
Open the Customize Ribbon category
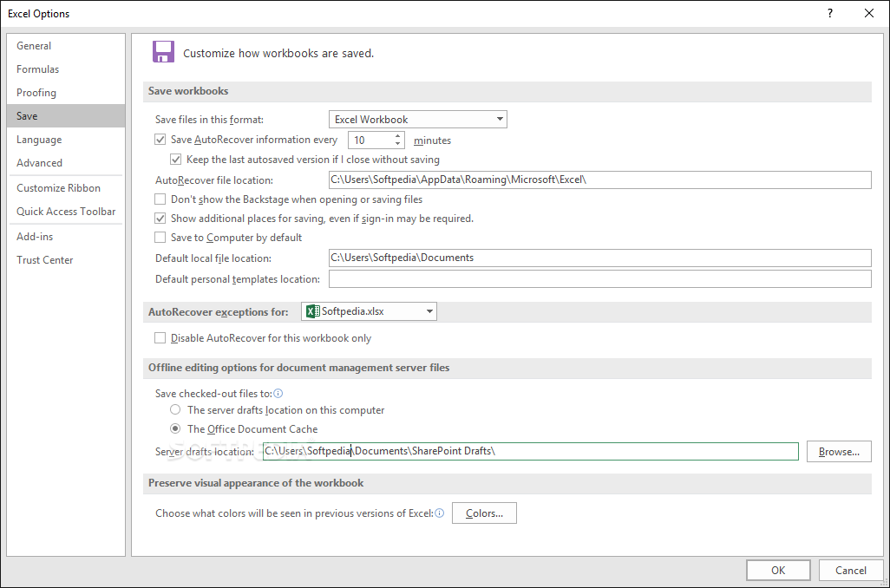coord(66,188)
